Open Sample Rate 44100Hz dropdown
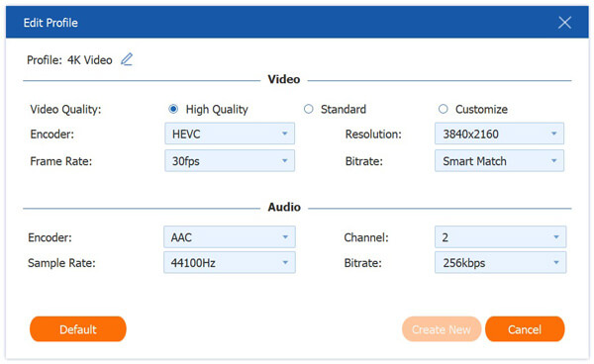The height and width of the screenshot is (364, 594). (230, 262)
